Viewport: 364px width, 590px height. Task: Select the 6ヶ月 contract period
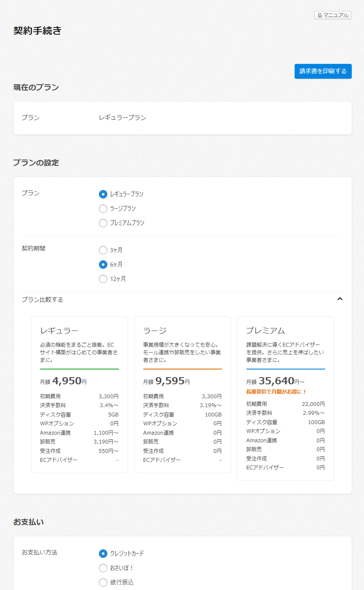pyautogui.click(x=103, y=265)
